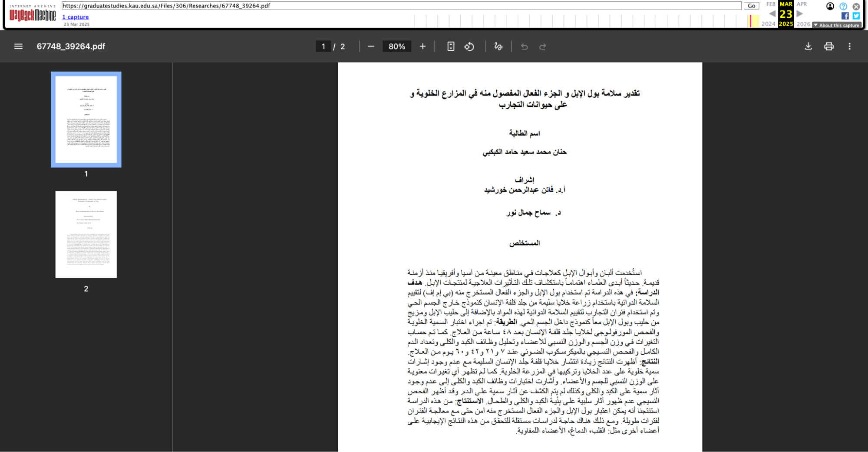The height and width of the screenshot is (452, 868).
Task: Share this capture on Facebook
Action: (x=845, y=16)
